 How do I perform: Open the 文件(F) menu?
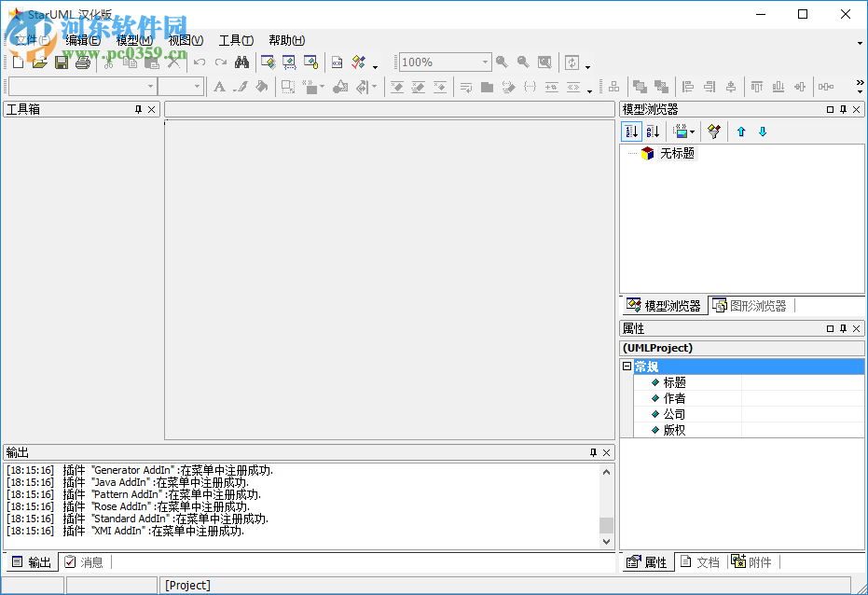click(x=32, y=40)
